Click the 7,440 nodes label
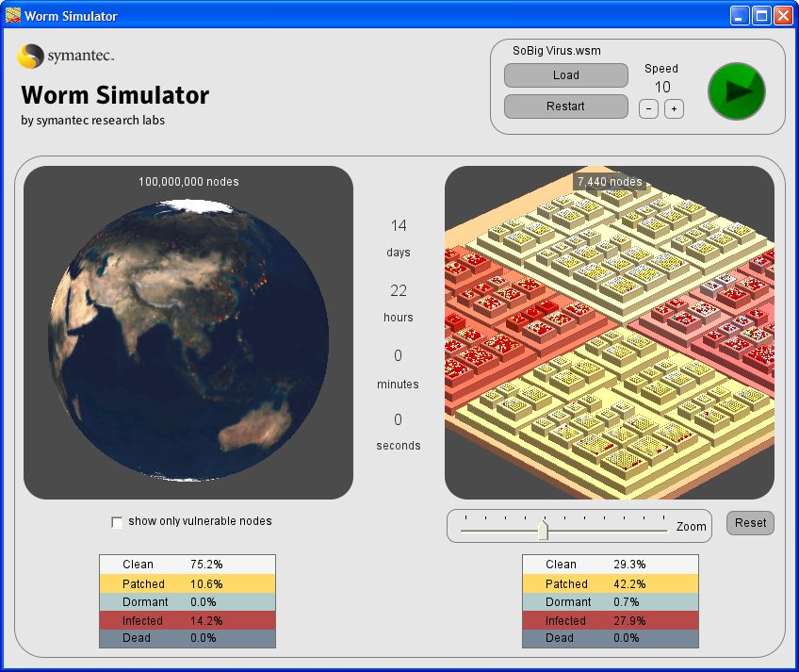 [610, 182]
